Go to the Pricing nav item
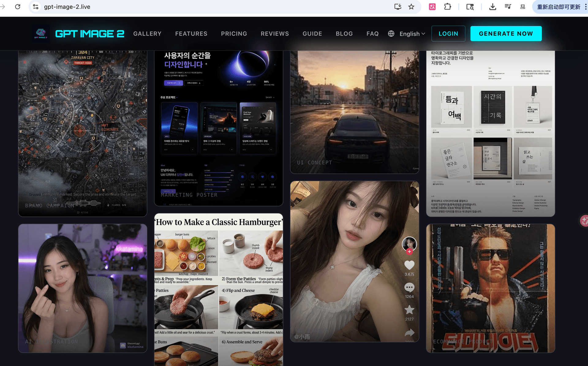Image resolution: width=588 pixels, height=366 pixels. pyautogui.click(x=234, y=34)
